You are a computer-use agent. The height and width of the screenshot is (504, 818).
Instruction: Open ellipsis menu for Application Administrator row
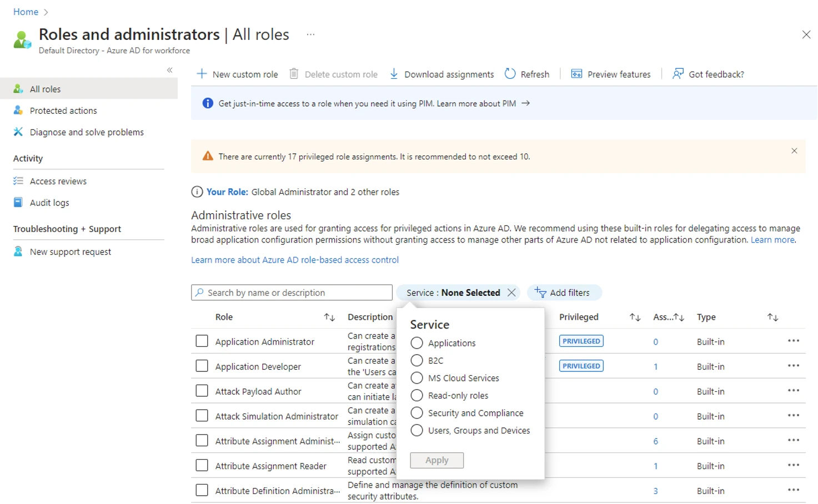click(794, 341)
